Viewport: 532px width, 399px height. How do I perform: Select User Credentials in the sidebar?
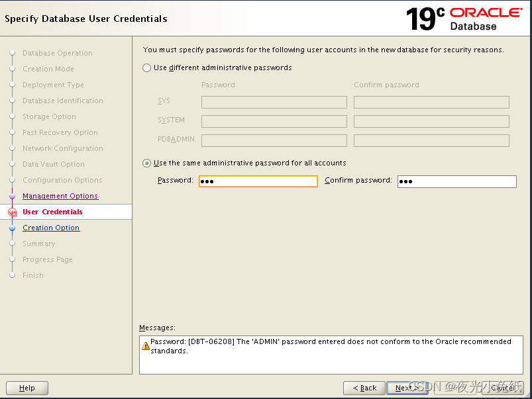(x=52, y=212)
